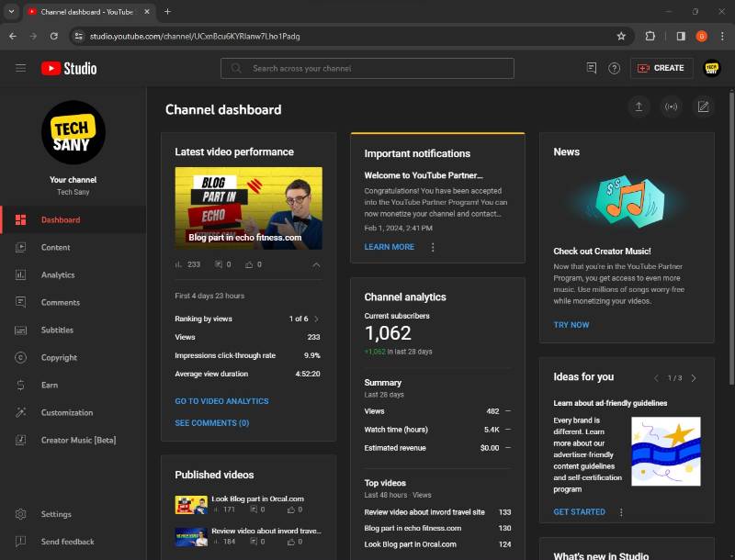This screenshot has height=560, width=735.
Task: Click the Earn dollar icon
Action: (x=20, y=385)
